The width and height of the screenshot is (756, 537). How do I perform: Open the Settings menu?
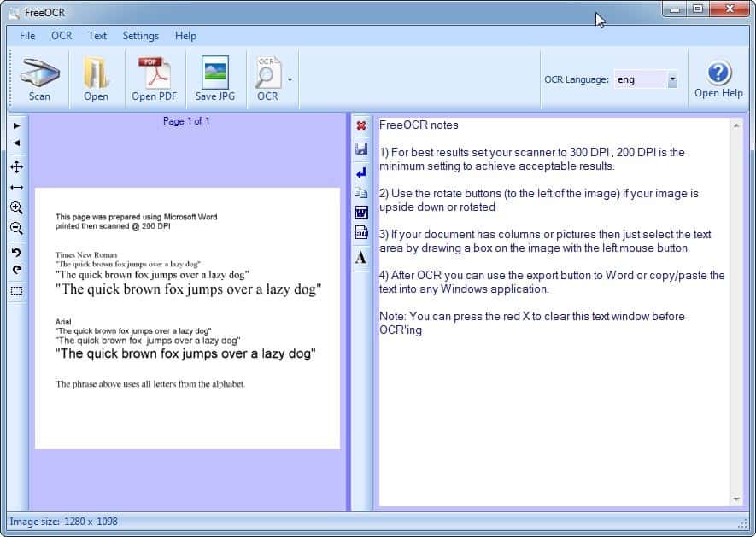click(140, 36)
